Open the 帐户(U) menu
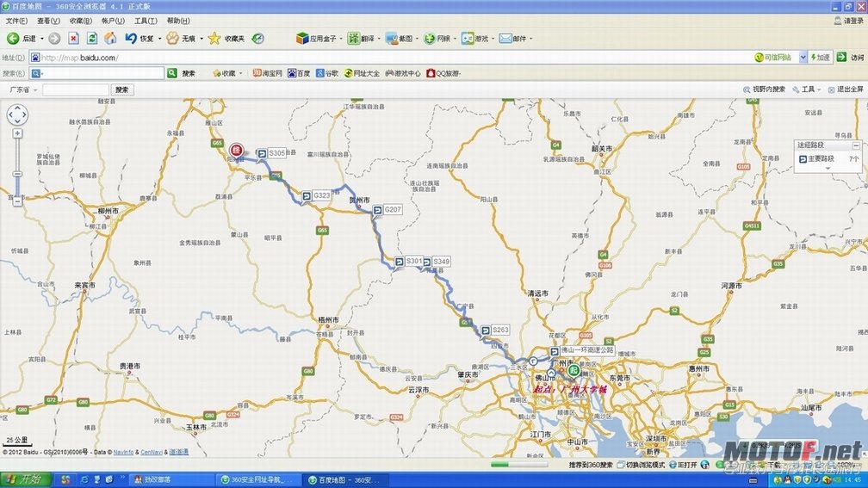868x488 pixels. point(113,21)
